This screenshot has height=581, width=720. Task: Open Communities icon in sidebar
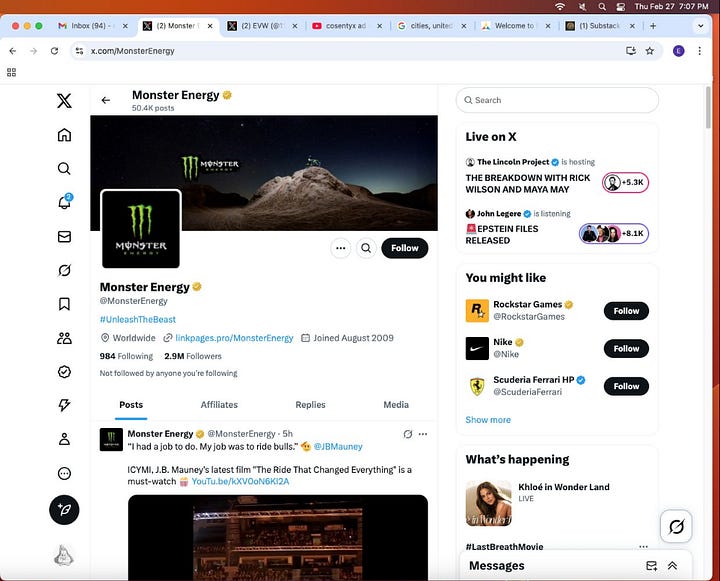(64, 338)
